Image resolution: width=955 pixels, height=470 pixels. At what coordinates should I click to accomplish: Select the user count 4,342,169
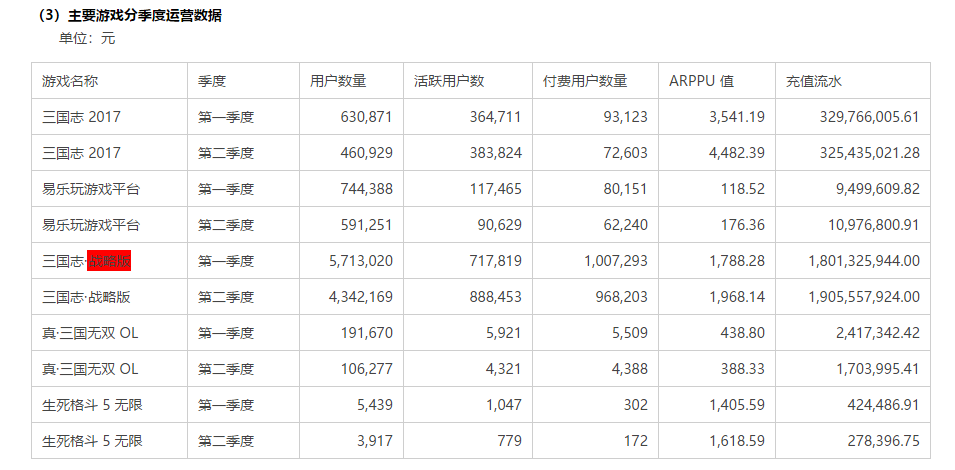pyautogui.click(x=361, y=297)
